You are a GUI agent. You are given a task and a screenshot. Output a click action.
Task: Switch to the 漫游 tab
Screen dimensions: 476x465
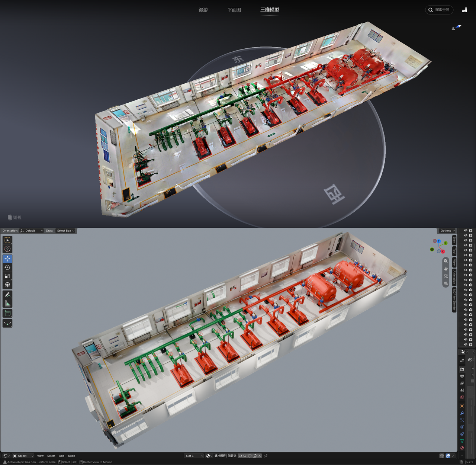pos(203,10)
